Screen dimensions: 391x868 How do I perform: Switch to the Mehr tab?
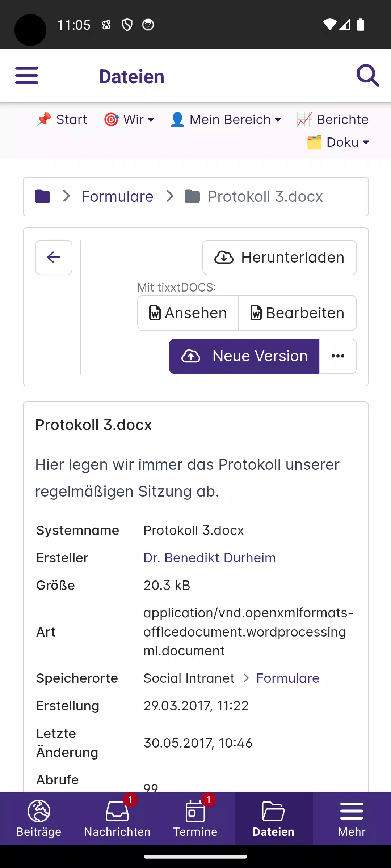[x=352, y=818]
